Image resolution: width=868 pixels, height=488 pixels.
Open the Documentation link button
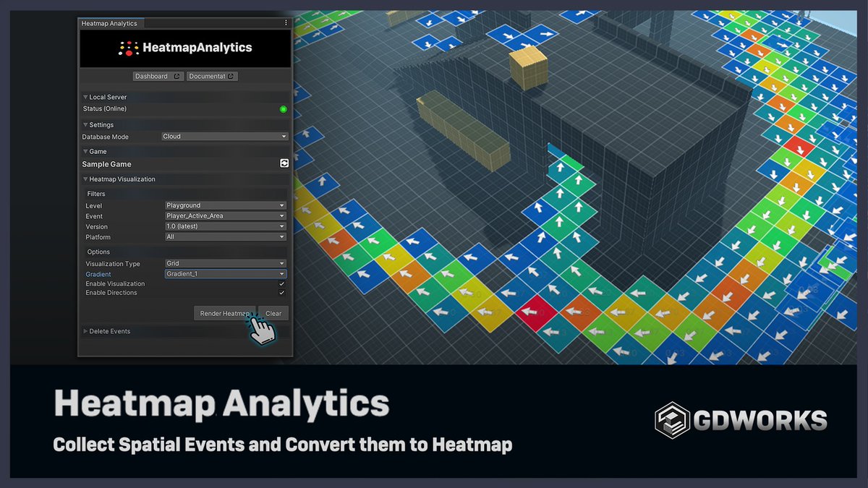point(212,76)
